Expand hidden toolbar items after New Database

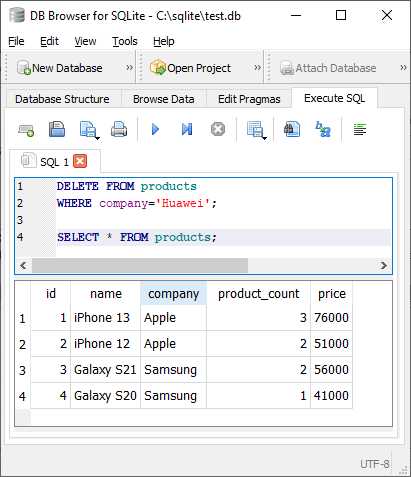(129, 68)
